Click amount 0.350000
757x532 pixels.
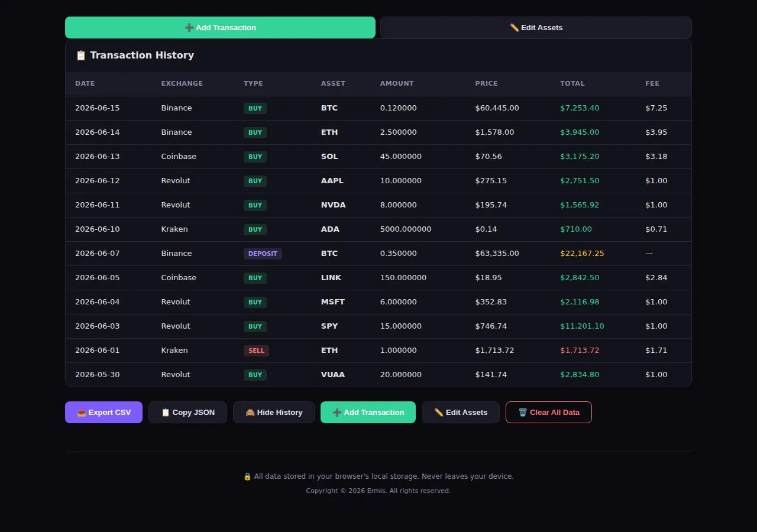point(399,254)
